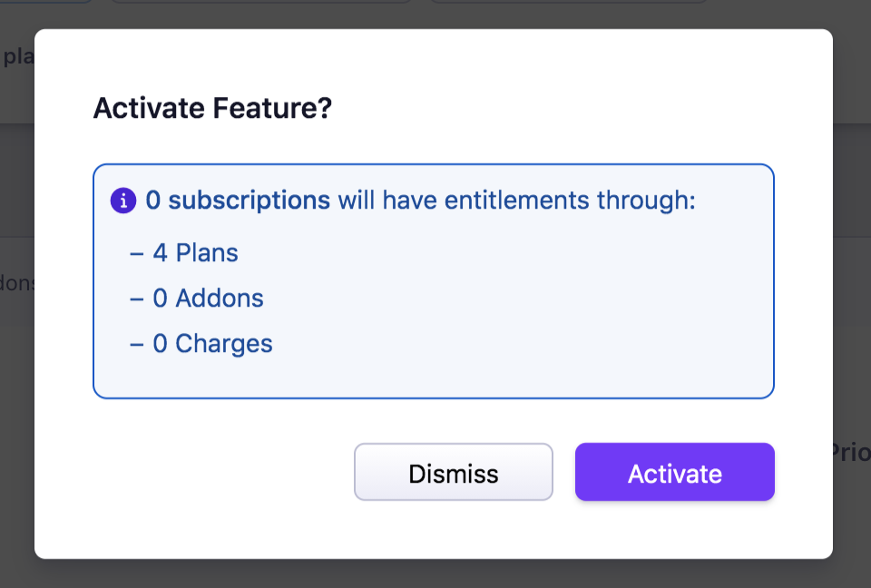Click empty space below "0 Charges" in info box
The image size is (871, 588).
(433, 377)
